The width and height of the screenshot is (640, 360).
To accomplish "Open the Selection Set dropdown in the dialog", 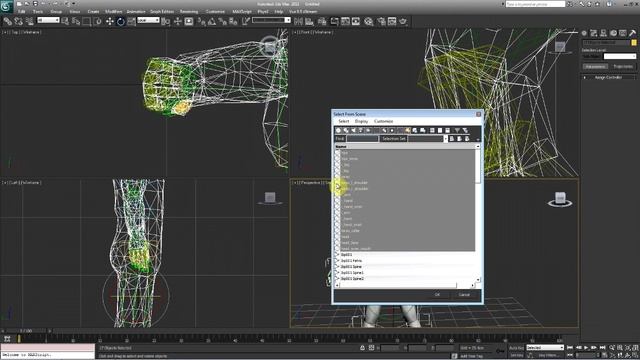I will click(445, 139).
